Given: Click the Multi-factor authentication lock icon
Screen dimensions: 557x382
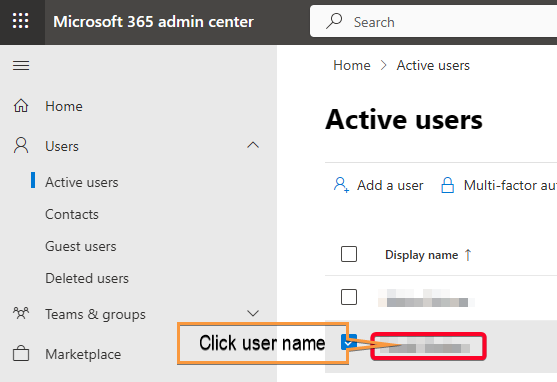Looking at the screenshot, I should pos(448,185).
